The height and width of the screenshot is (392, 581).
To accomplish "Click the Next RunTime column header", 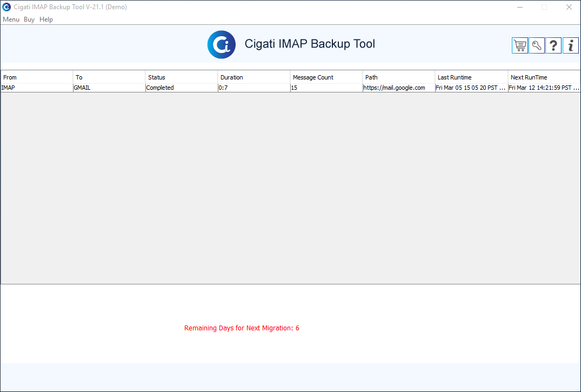I will click(x=544, y=77).
